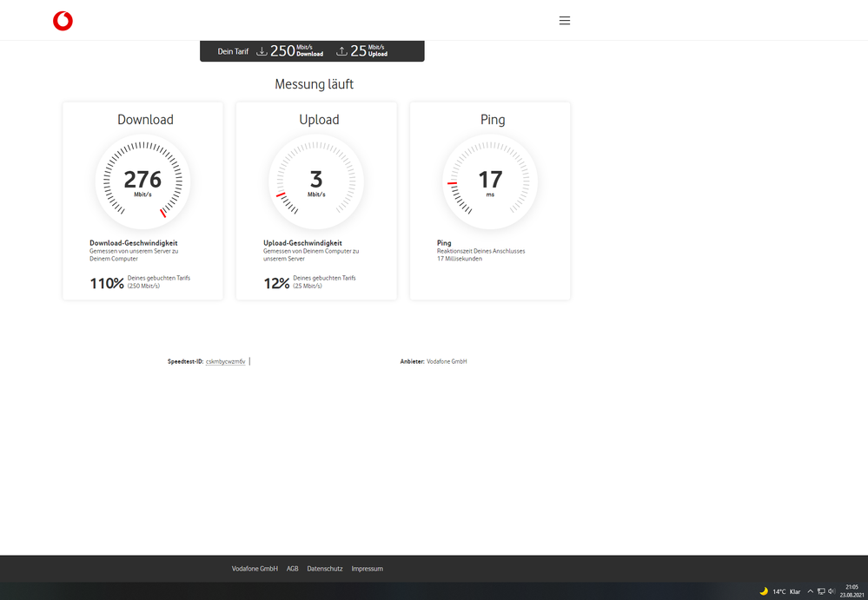Click the 'Dein Tarif' label
868x600 pixels.
coord(233,51)
